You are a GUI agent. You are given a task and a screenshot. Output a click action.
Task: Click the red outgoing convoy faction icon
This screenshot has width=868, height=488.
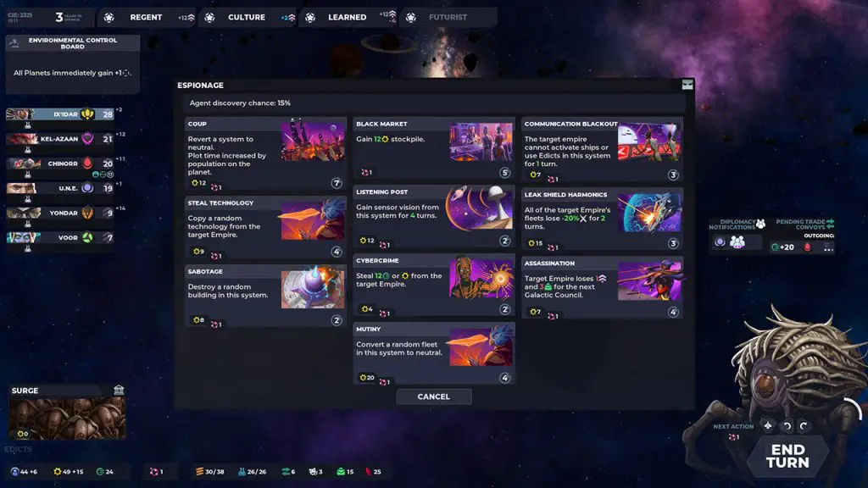click(807, 247)
